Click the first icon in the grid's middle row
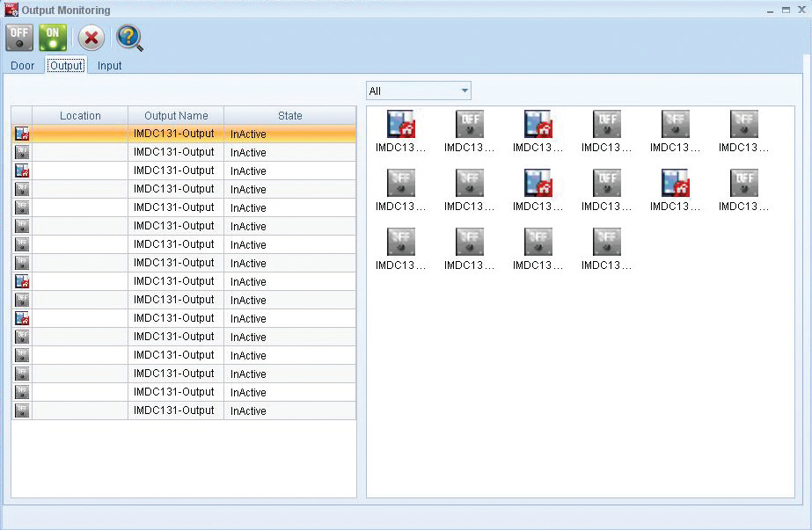This screenshot has height=530, width=812. 400,184
